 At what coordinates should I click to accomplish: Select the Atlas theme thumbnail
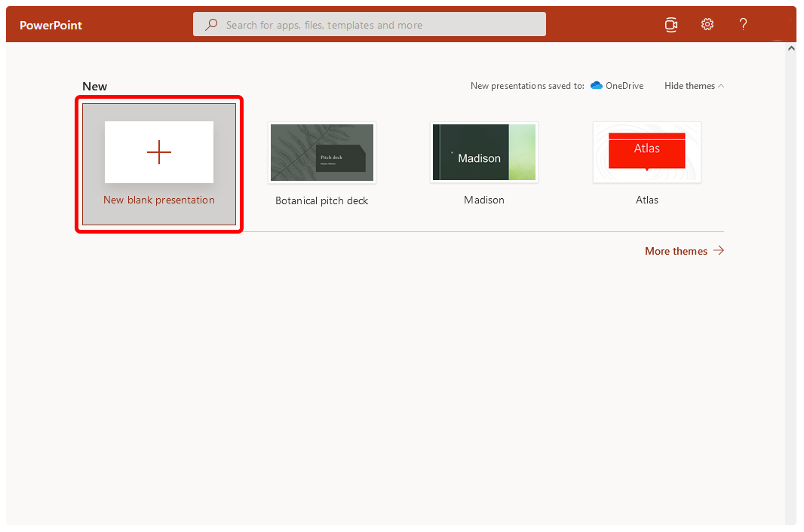click(646, 151)
